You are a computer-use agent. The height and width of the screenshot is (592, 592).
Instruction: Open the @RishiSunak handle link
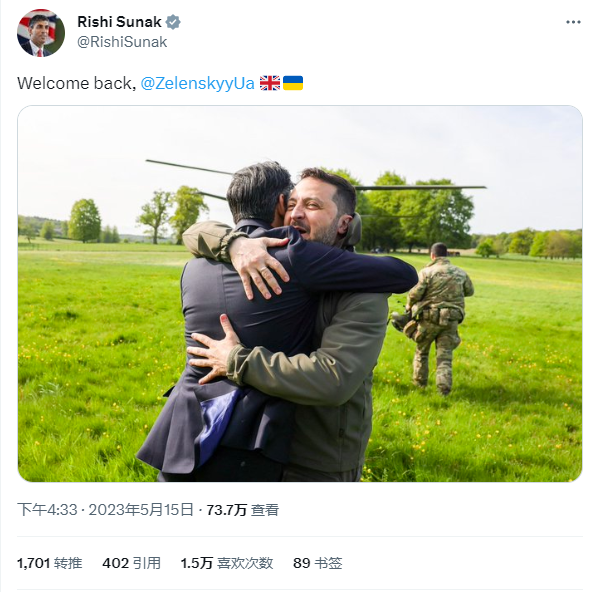point(122,42)
